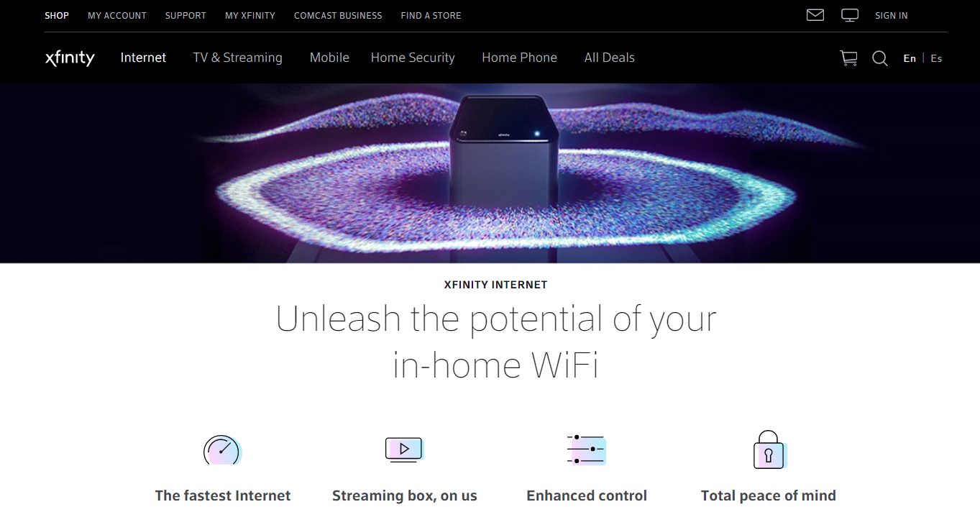Click the Enhanced control sliders icon
Image resolution: width=980 pixels, height=507 pixels.
click(586, 449)
